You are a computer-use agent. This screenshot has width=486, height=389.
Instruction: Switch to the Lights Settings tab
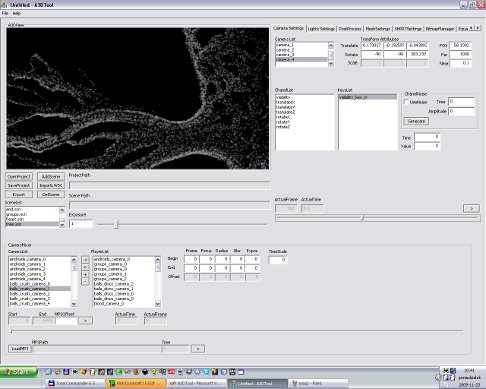[321, 29]
